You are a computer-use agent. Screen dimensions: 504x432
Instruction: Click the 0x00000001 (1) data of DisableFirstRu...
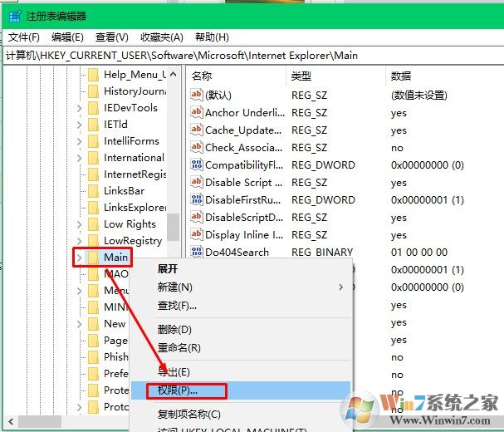(427, 199)
